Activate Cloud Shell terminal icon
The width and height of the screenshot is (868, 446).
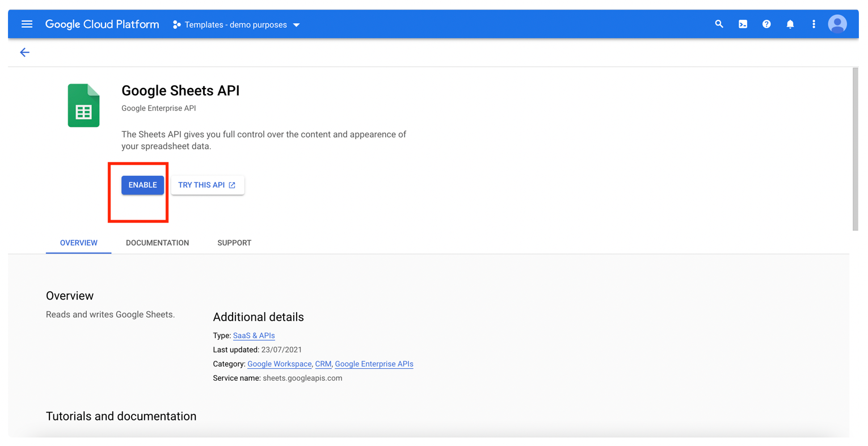pyautogui.click(x=743, y=24)
